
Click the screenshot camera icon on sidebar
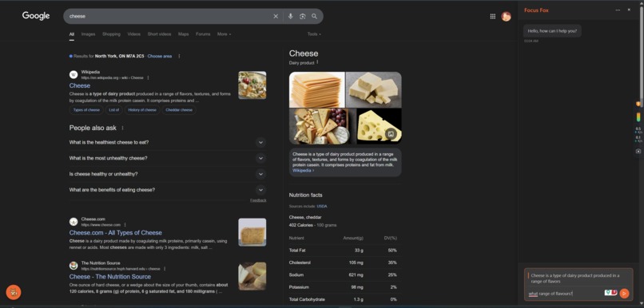pyautogui.click(x=638, y=151)
